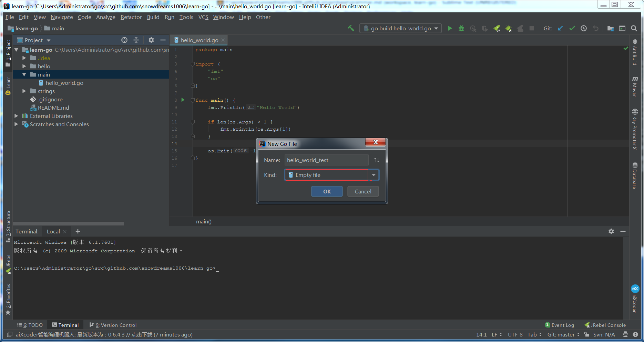Open Git show history clock icon
644x342 pixels.
(584, 29)
